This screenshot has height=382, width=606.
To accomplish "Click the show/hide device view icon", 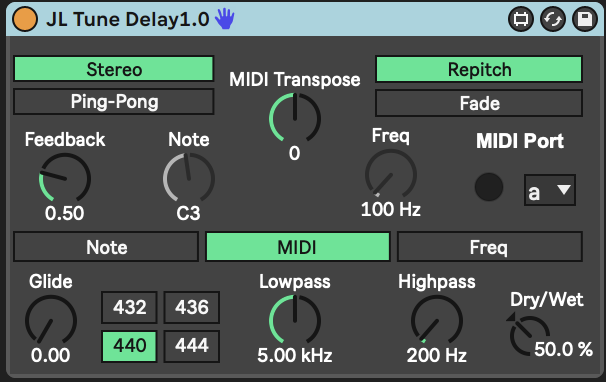I will (521, 19).
